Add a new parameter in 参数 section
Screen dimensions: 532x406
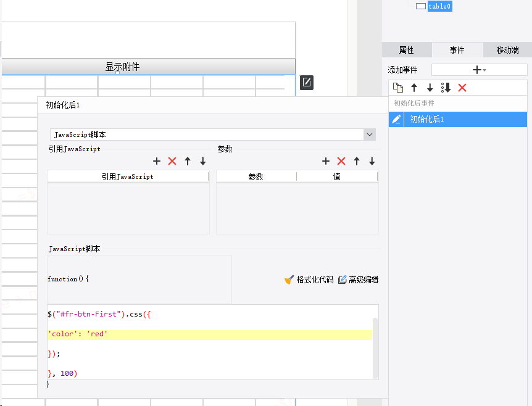pos(326,161)
